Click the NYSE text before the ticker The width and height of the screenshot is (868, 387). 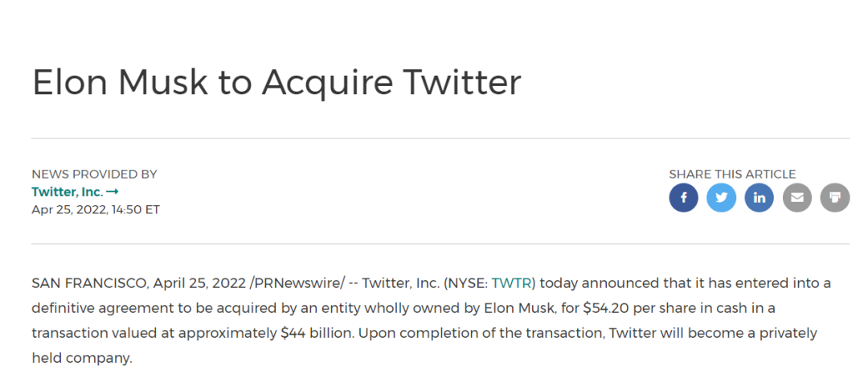[x=465, y=283]
